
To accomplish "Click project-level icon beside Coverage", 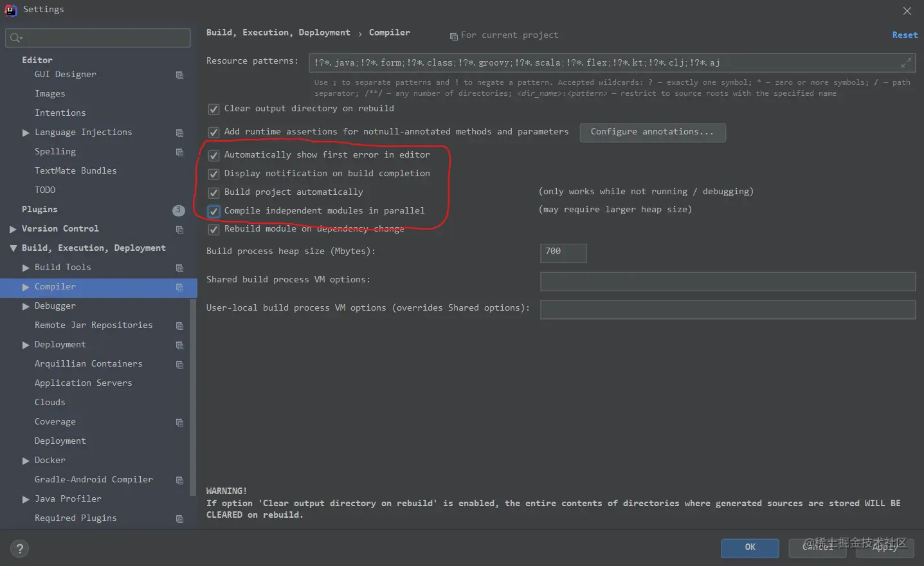I will (x=179, y=423).
